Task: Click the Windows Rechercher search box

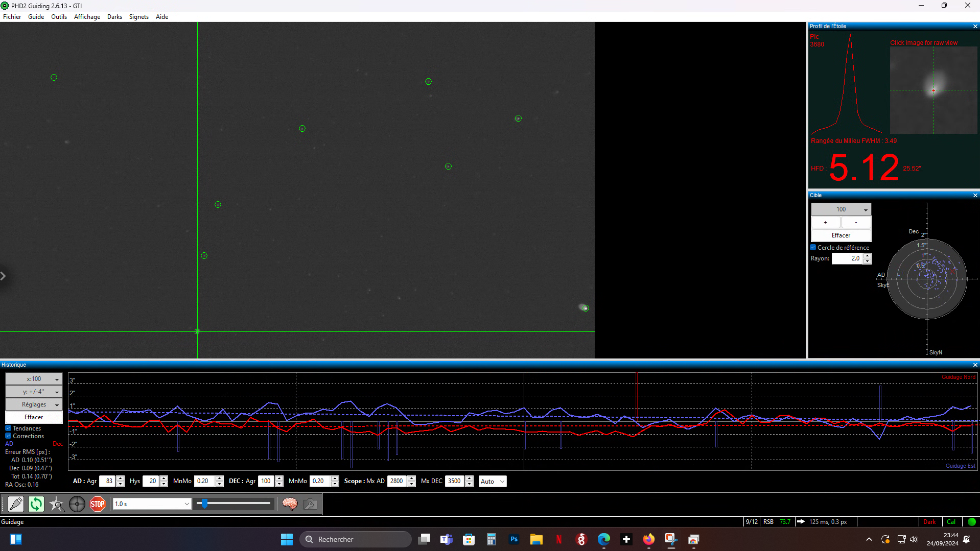Action: 356,539
